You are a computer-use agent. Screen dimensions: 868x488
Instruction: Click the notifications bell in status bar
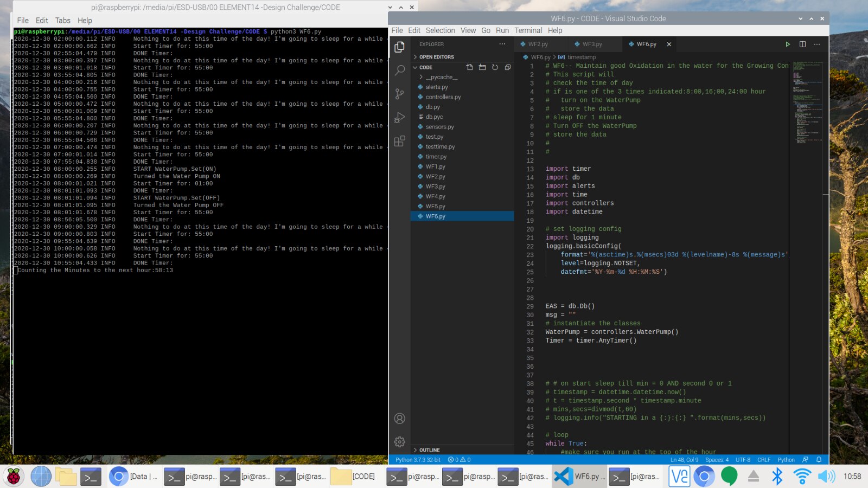pos(819,460)
